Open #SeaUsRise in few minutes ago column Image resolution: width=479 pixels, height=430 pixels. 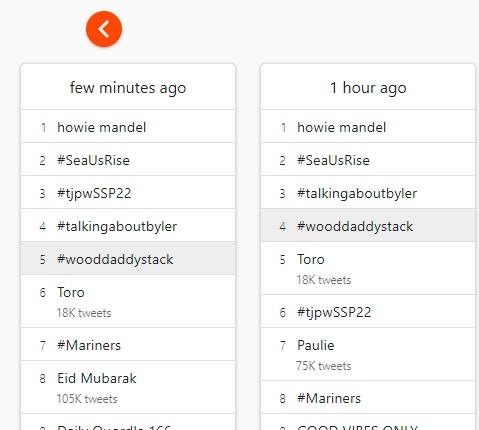click(128, 159)
